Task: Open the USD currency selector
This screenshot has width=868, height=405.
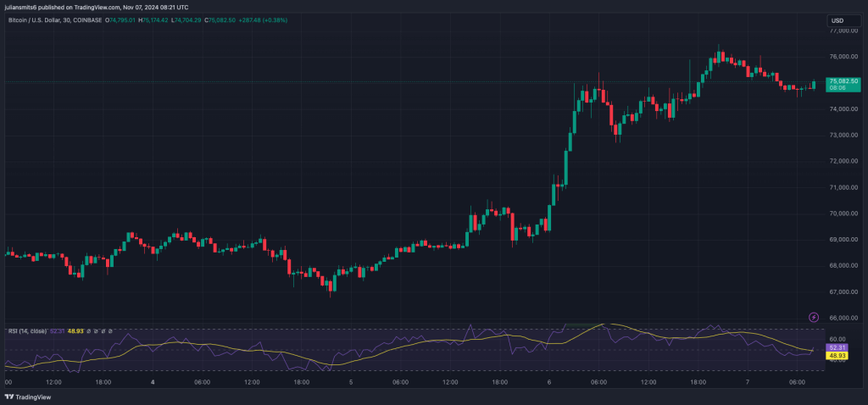Action: click(837, 20)
